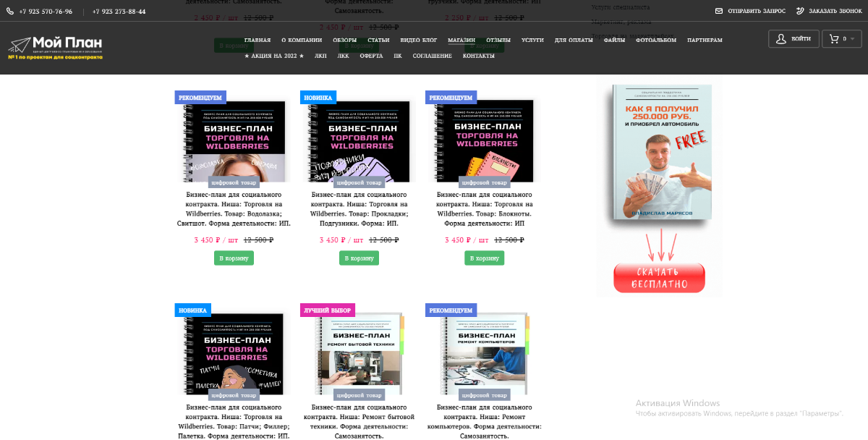Open the product title mentioning 'Прокладки; Подгузники'
868x440 pixels.
coord(359,209)
